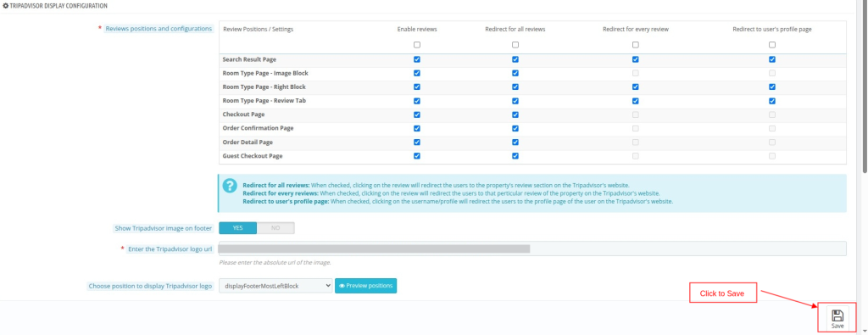Uncheck Redirect for every review for Right Block row
Viewport: 868px width, 335px height.
click(636, 87)
